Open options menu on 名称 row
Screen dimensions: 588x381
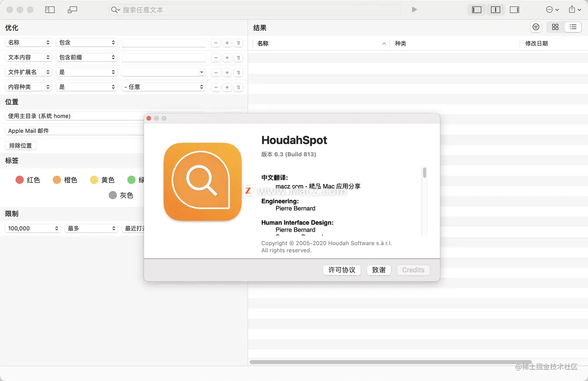click(238, 43)
